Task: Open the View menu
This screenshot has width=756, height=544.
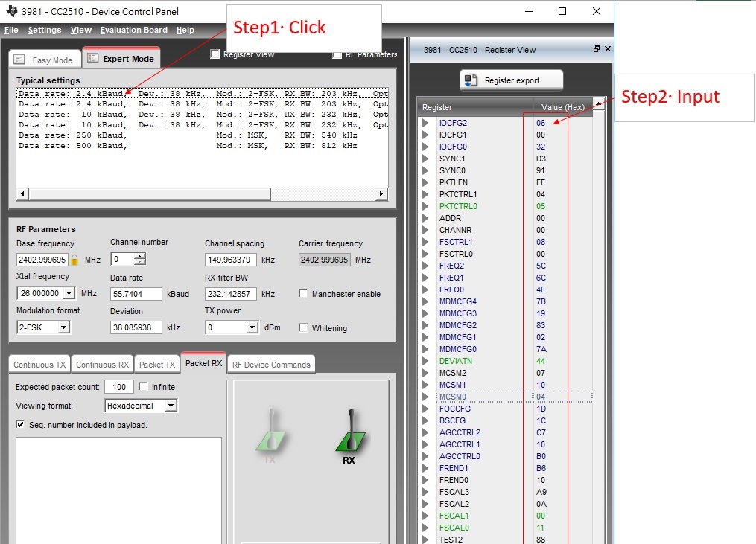Action: [x=80, y=30]
